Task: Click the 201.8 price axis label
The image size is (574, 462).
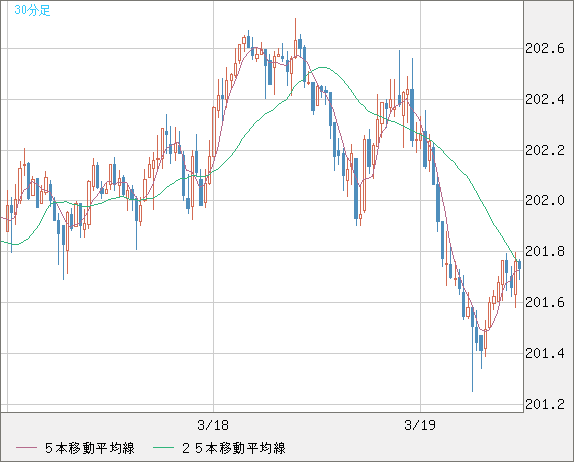Action: point(545,252)
